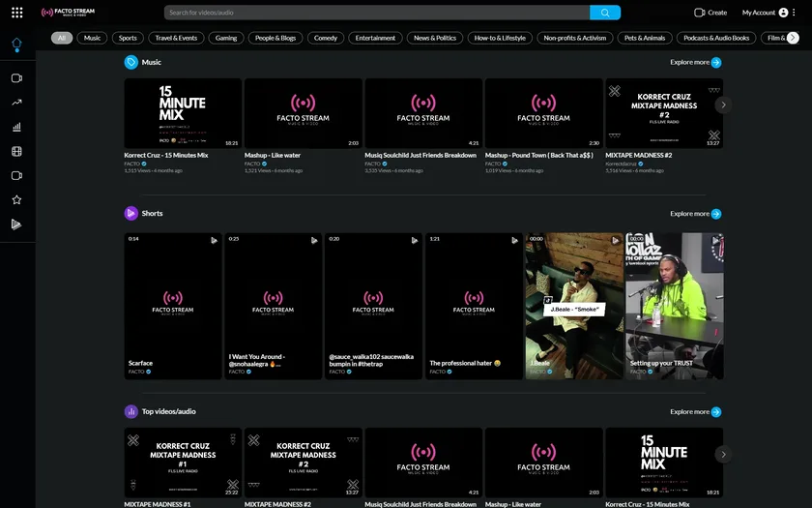Open Mashup - Like water thumbnail in Music
The image size is (812, 508).
(303, 113)
